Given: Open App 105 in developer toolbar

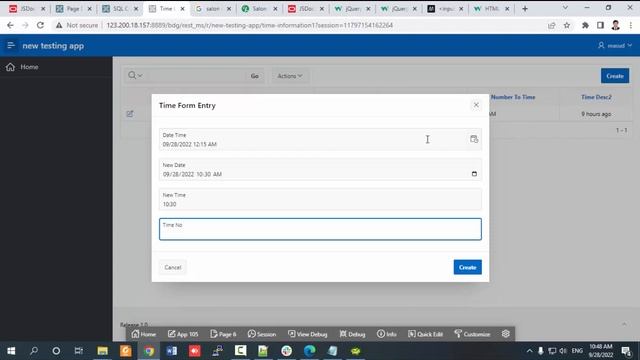Looking at the screenshot, I should pos(183,334).
